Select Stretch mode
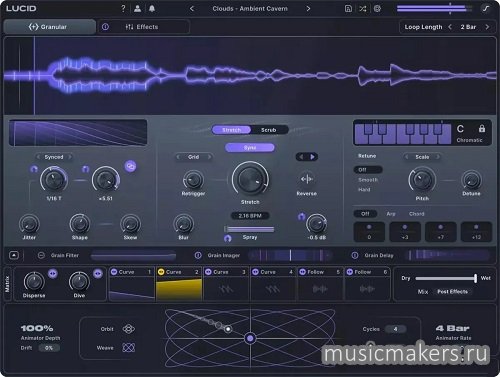 coord(231,130)
